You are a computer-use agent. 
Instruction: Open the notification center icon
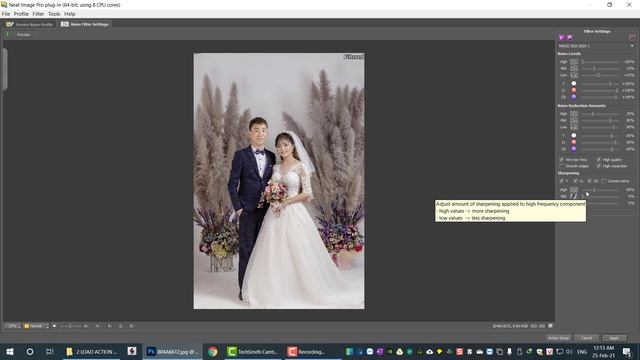tap(627, 351)
